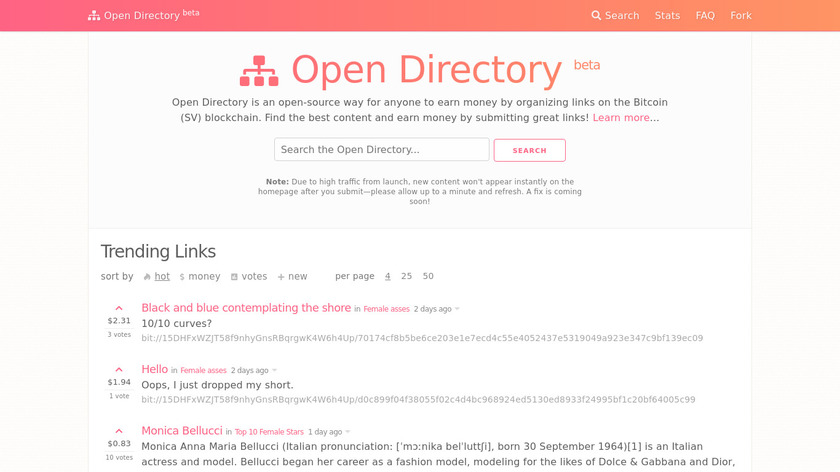This screenshot has height=472, width=840.
Task: Open the FAQ page
Action: [705, 16]
